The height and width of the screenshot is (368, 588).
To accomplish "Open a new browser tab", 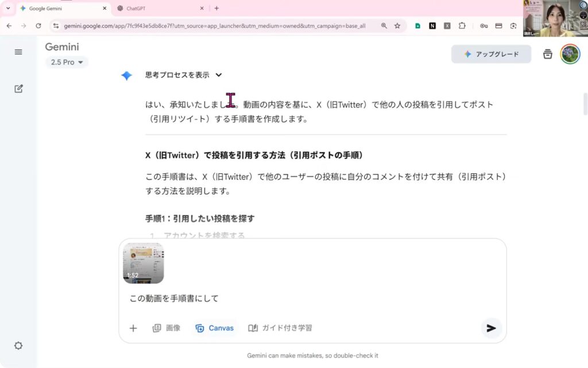I will tap(216, 8).
